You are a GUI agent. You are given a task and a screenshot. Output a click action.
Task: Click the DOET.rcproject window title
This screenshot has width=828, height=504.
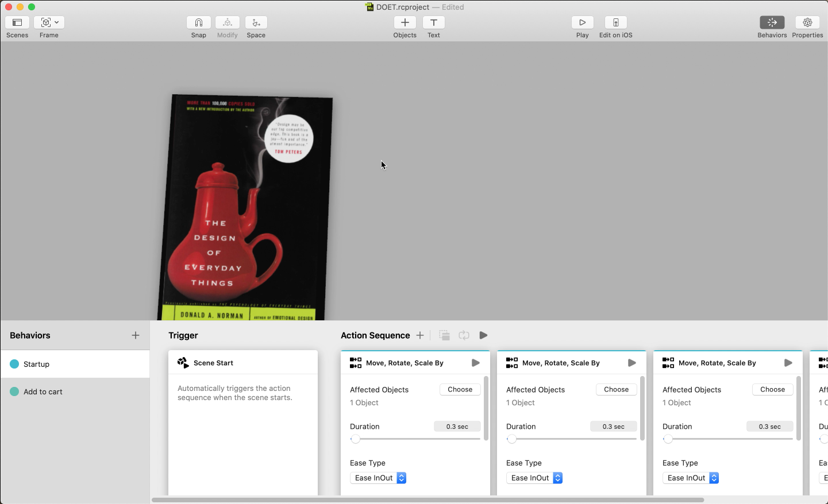pos(403,7)
